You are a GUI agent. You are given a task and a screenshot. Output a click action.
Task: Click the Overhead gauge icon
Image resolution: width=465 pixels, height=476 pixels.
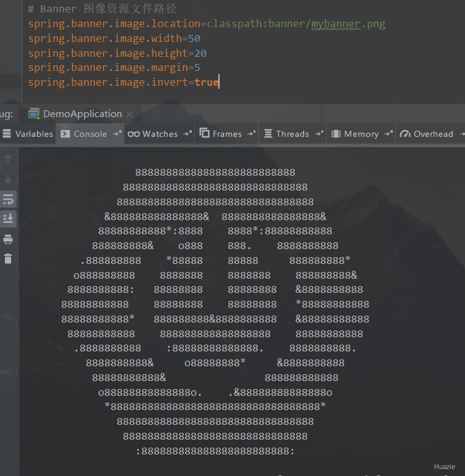405,134
